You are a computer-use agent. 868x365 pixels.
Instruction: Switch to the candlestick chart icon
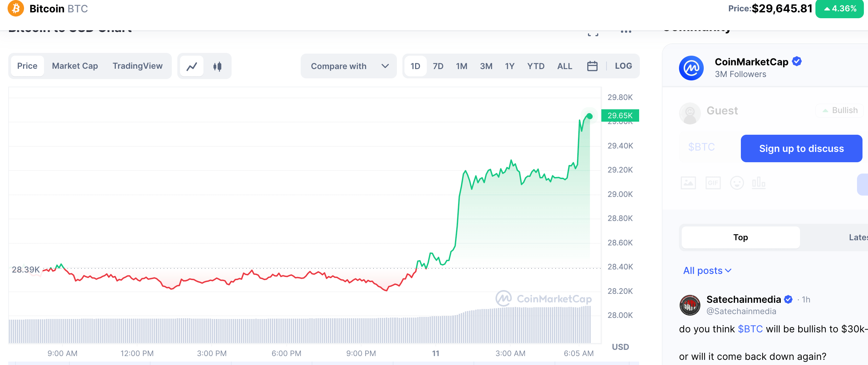[217, 66]
